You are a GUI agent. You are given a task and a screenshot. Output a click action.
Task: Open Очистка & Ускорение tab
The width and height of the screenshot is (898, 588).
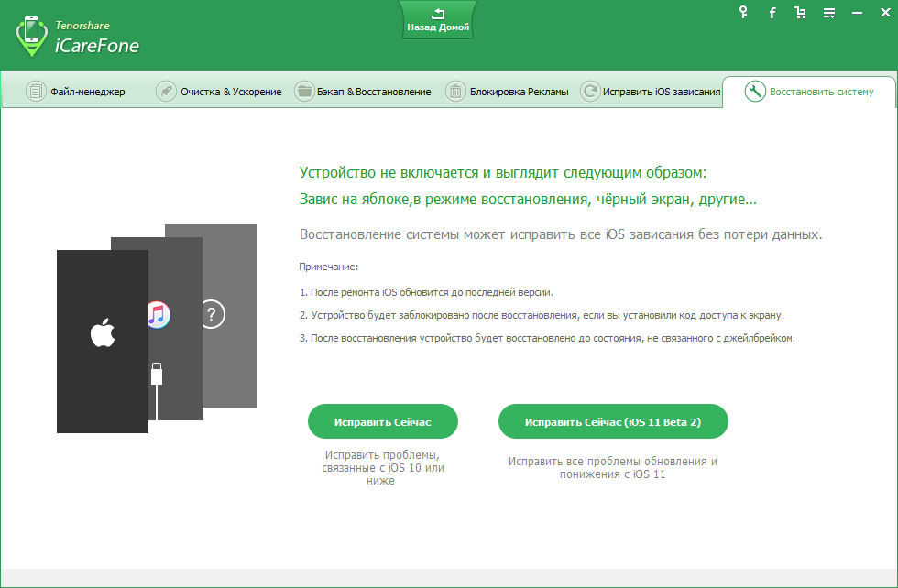click(x=219, y=92)
